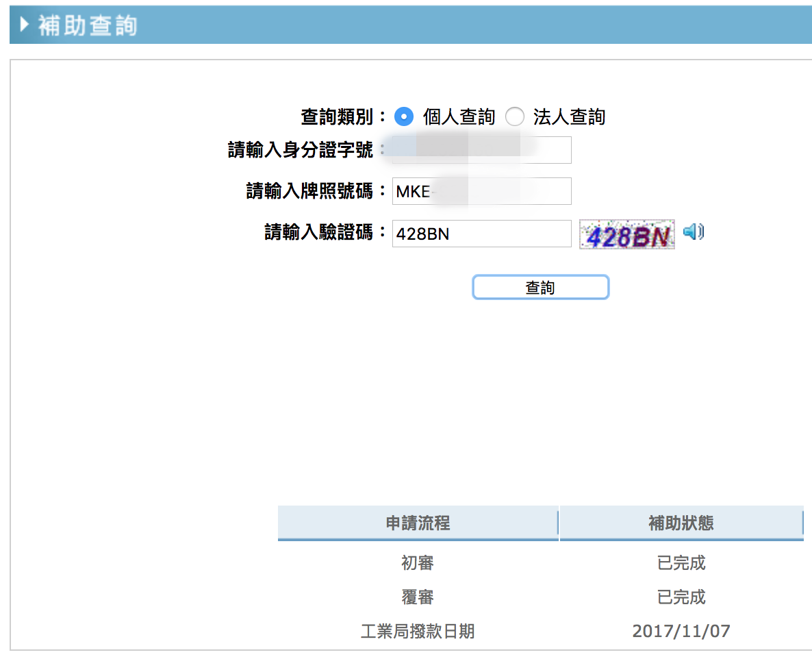This screenshot has width=812, height=659.
Task: Click into the 牌照號碼 field containing MKE
Action: point(481,192)
